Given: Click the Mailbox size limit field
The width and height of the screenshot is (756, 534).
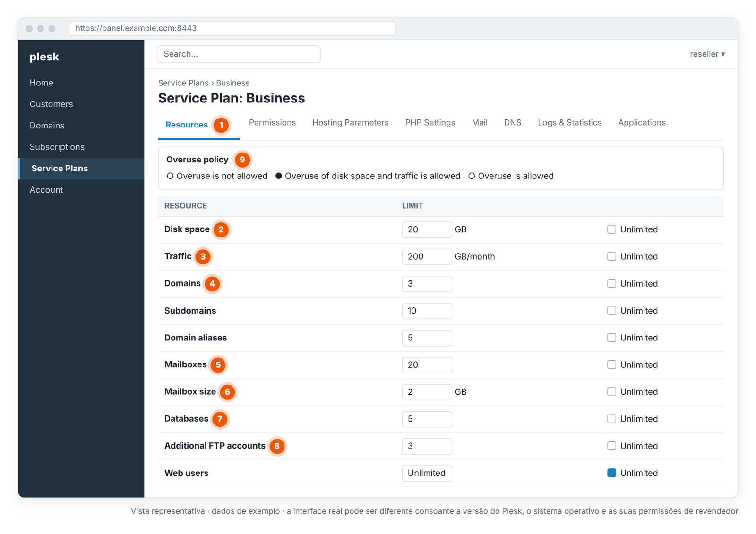Looking at the screenshot, I should pyautogui.click(x=427, y=392).
